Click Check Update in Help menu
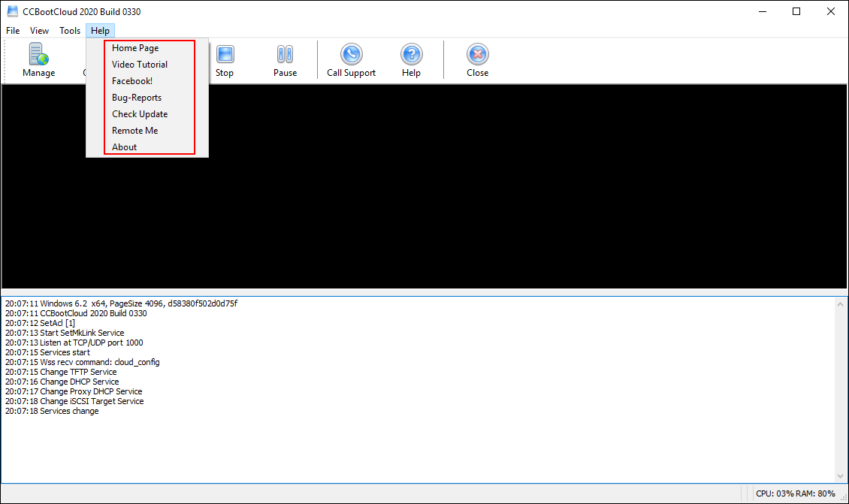This screenshot has height=504, width=849. click(x=140, y=114)
